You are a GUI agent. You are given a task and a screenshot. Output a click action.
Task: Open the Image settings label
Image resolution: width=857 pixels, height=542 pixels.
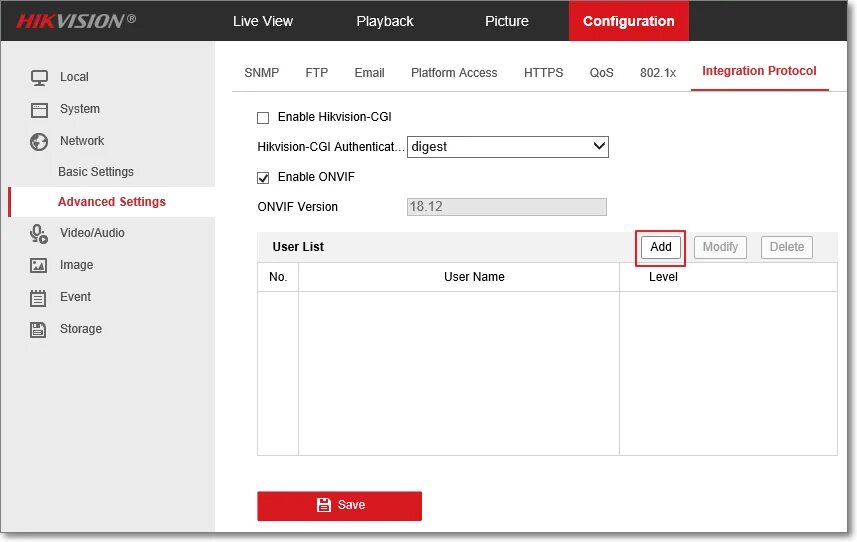pyautogui.click(x=77, y=265)
